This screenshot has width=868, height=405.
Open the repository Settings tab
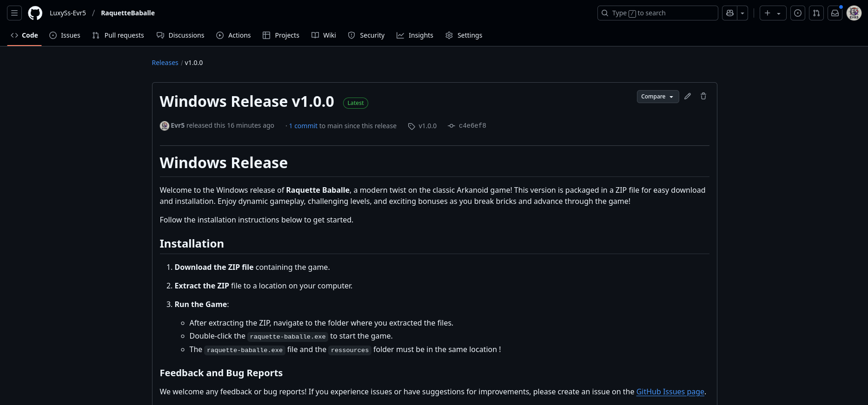coord(464,35)
